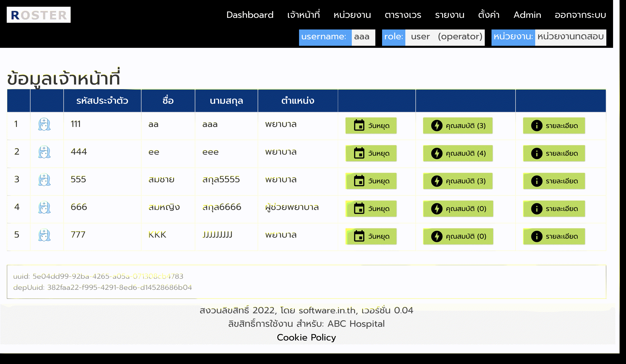Click lightning icon in row 111 คุณสมบัติ button
Screen dimensions: 626x364
tap(437, 126)
